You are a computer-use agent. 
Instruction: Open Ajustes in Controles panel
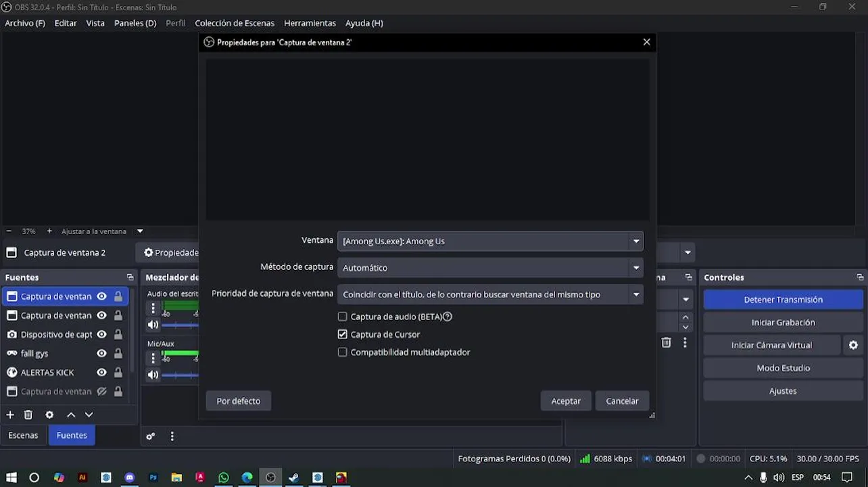tap(783, 391)
